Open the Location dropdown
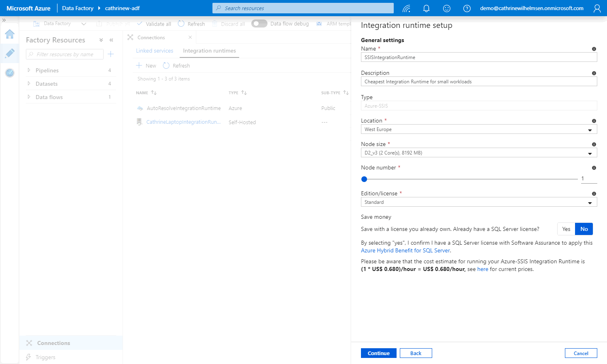This screenshot has width=607, height=364. [x=478, y=129]
